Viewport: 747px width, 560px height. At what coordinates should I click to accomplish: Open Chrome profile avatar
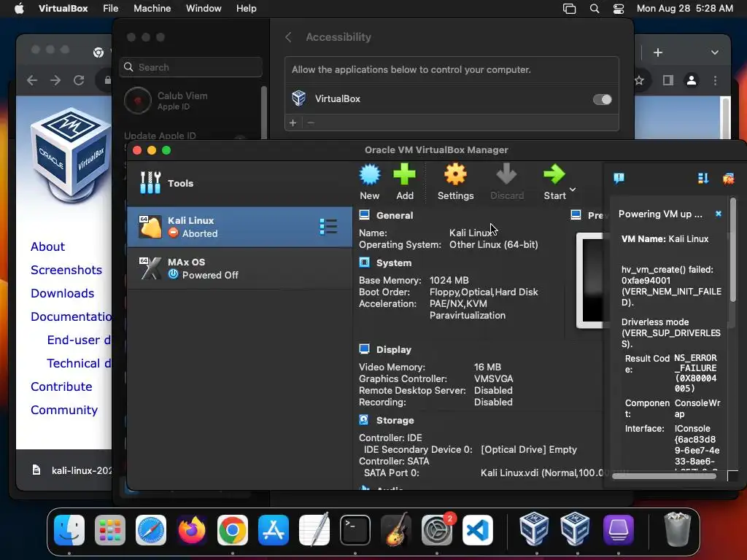point(692,80)
